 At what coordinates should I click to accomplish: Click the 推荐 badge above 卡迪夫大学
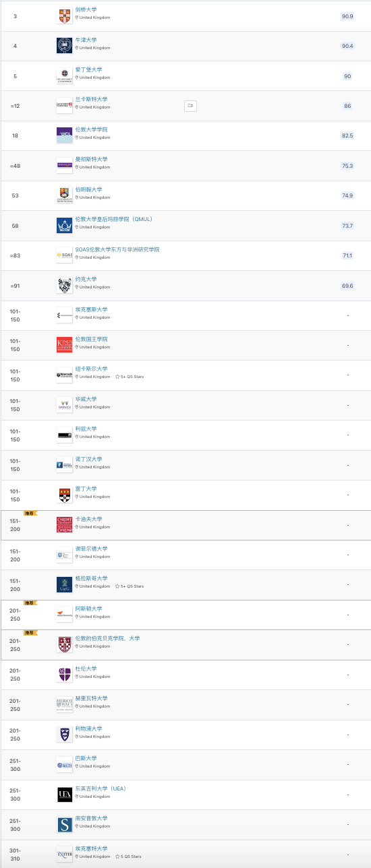30,513
